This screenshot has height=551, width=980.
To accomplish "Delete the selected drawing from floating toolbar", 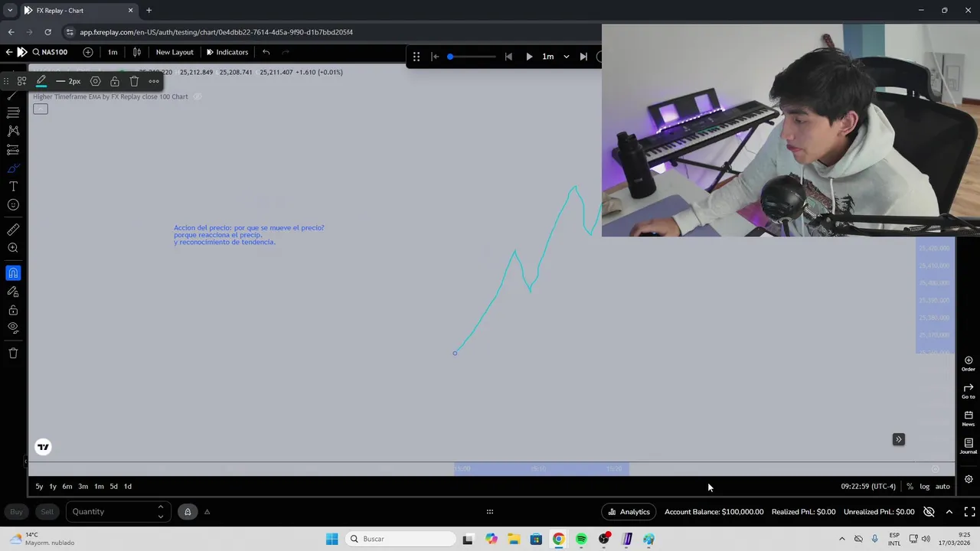I will [134, 81].
